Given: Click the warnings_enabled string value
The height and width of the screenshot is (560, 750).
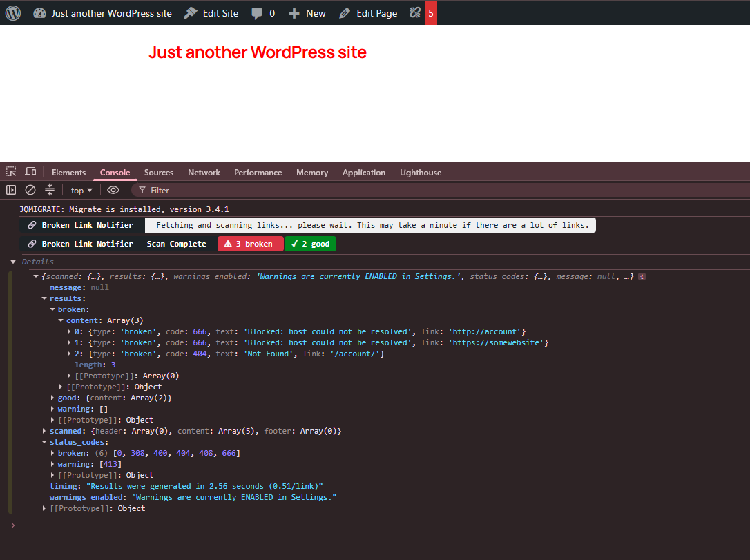Looking at the screenshot, I should (234, 497).
